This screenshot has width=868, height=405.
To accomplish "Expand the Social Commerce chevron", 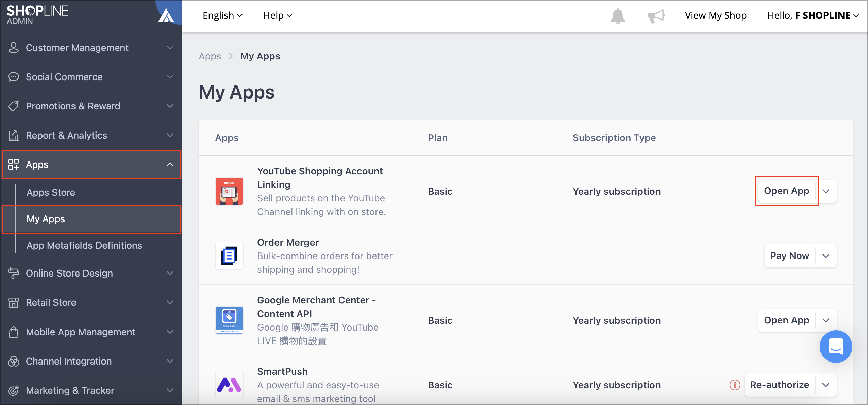I will tap(170, 77).
